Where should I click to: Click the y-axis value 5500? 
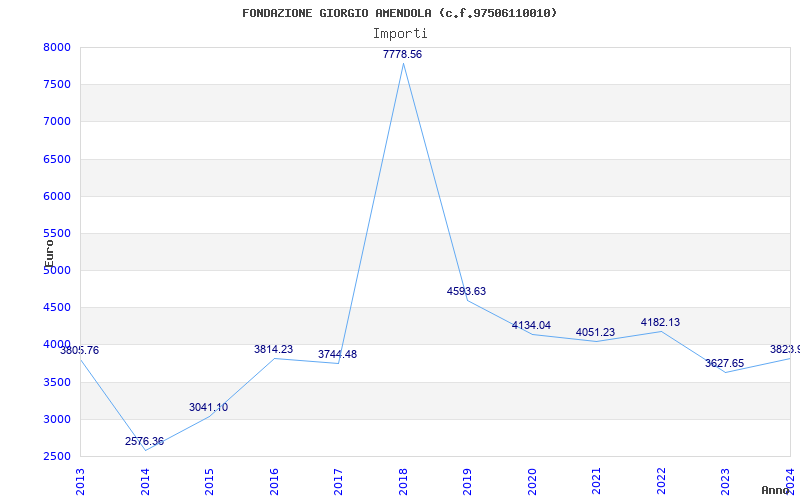coord(57,234)
